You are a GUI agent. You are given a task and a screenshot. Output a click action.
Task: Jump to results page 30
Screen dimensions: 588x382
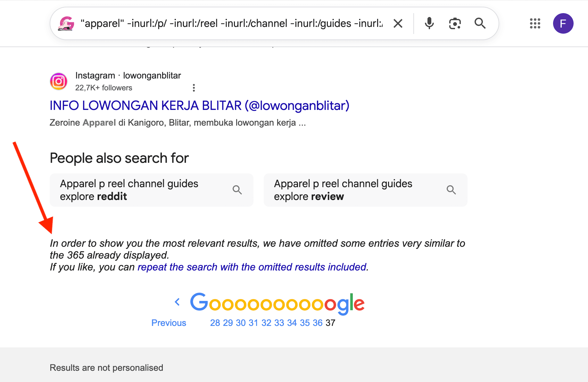[x=240, y=323]
